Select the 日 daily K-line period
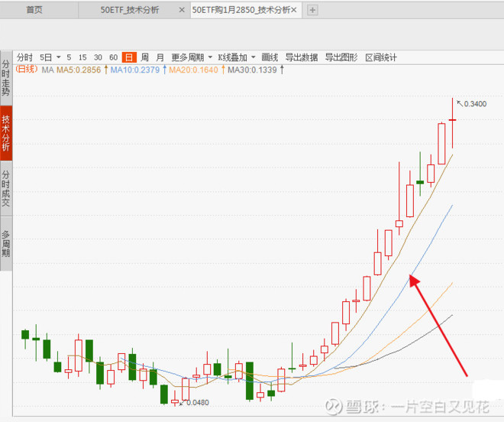Image resolution: width=504 pixels, height=422 pixels. coord(129,57)
